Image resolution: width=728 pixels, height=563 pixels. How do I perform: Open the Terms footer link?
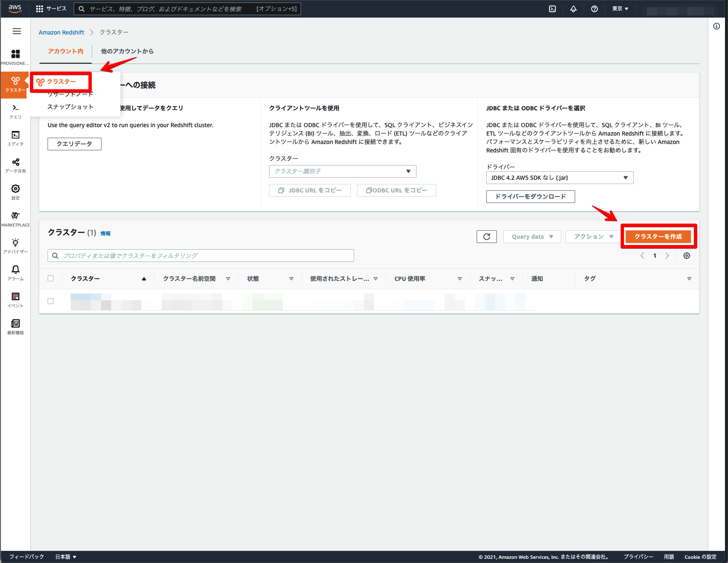[x=669, y=557]
